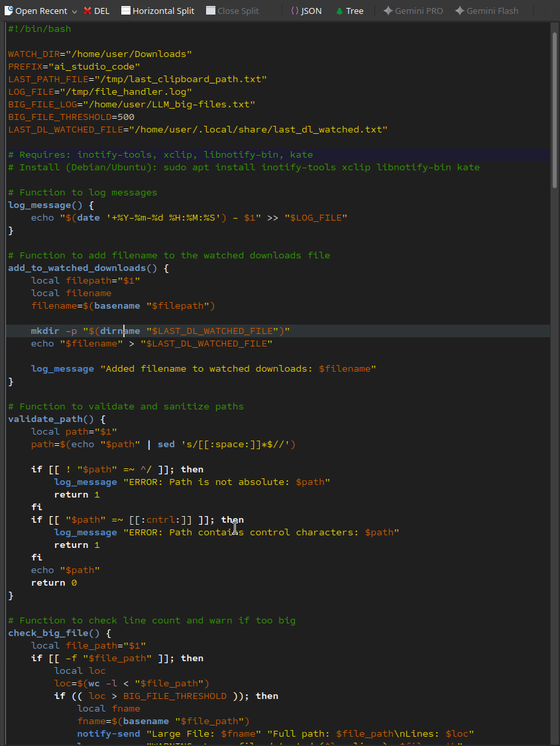Image resolution: width=560 pixels, height=746 pixels.
Task: Click the 'check_big_file() {' function definition
Action: point(60,633)
